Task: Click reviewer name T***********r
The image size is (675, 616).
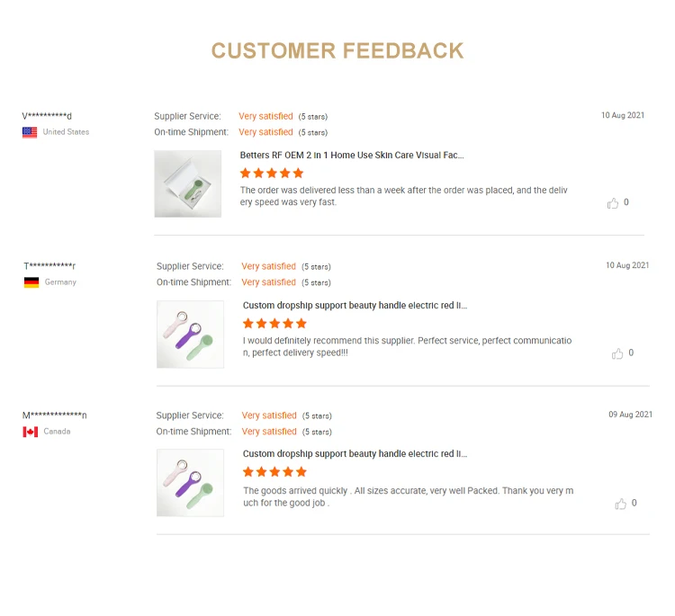Action: pos(49,265)
